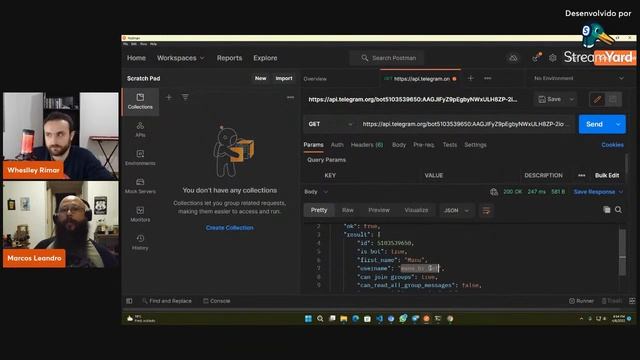Click the sync cloud icon in header
This screenshot has width=640, height=360.
[x=513, y=58]
